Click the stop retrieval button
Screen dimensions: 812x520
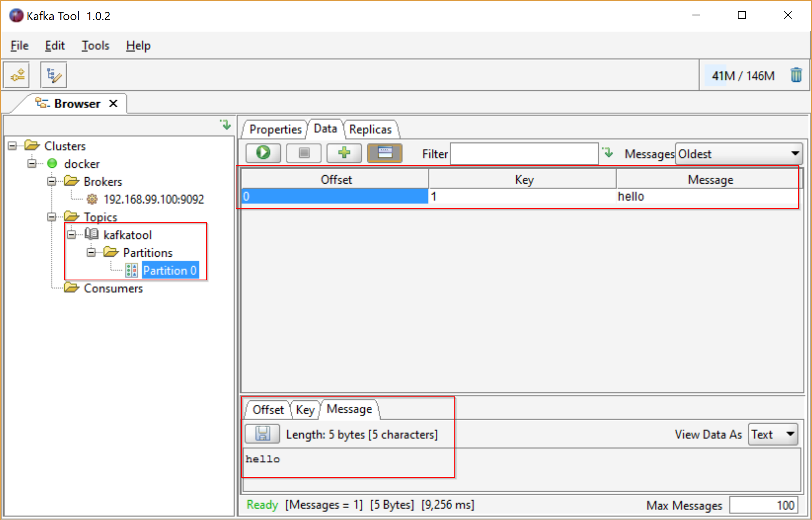[304, 153]
